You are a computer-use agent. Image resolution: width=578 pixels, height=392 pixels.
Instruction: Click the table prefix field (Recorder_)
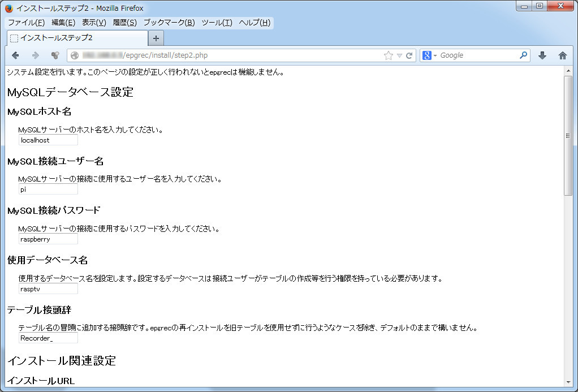[48, 338]
